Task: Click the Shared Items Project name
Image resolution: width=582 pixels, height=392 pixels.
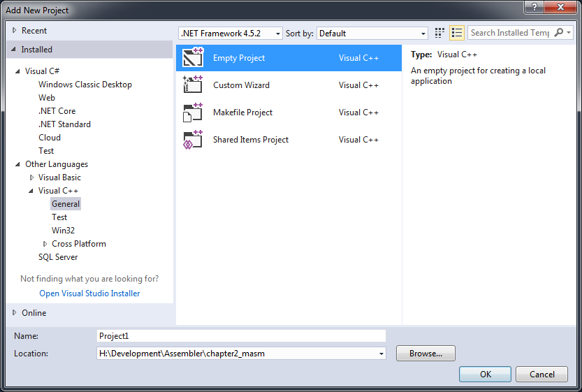Action: coord(251,140)
